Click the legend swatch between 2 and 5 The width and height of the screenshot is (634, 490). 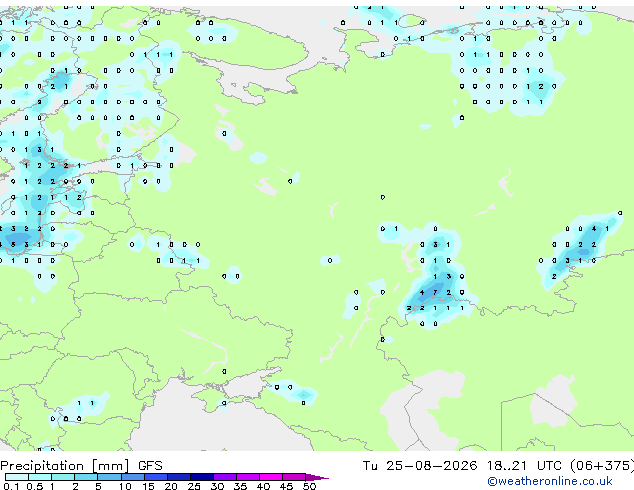pyautogui.click(x=86, y=477)
